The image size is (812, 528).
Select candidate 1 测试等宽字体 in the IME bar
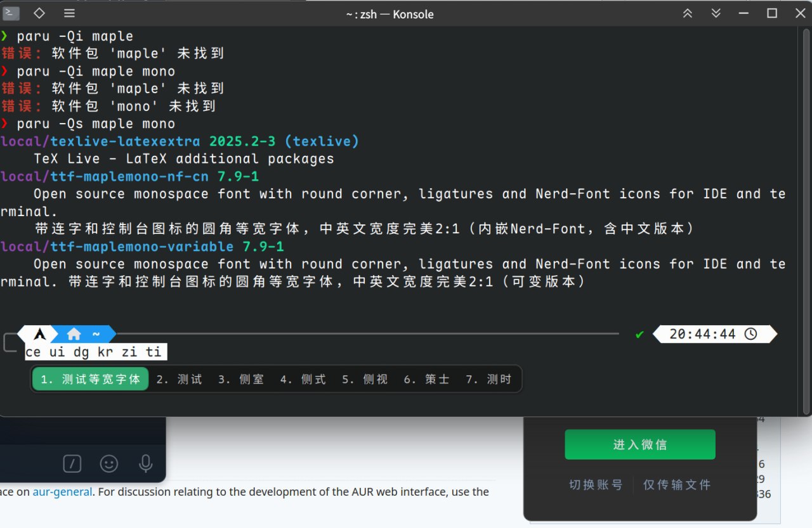coord(89,378)
